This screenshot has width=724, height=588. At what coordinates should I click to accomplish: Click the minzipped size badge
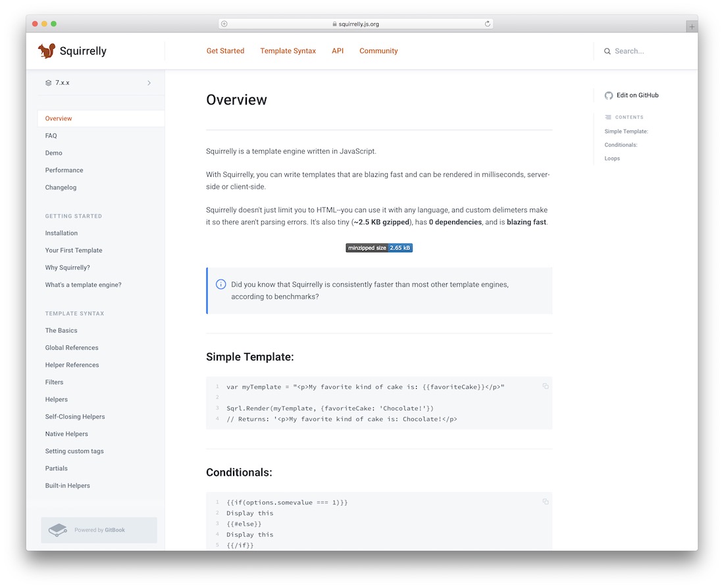(379, 248)
